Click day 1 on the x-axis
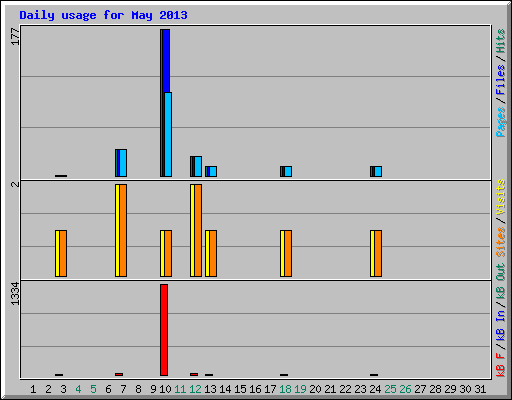Image resolution: width=512 pixels, height=400 pixels. point(33,389)
